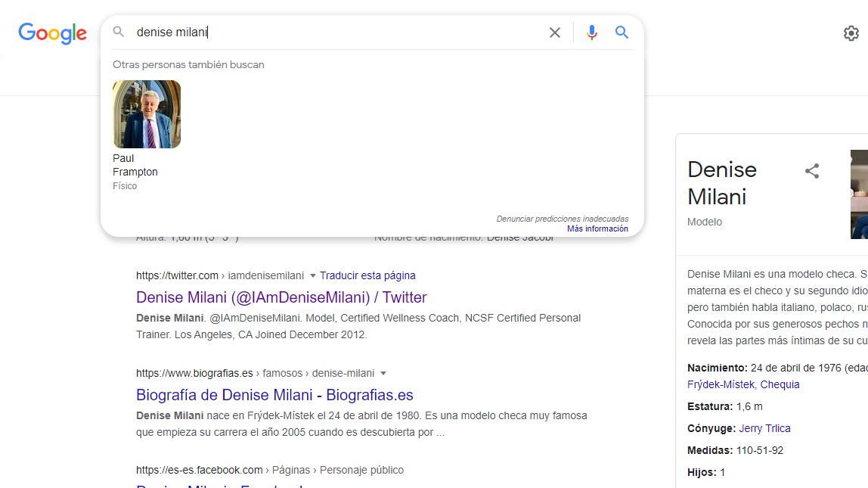This screenshot has height=488, width=868.
Task: Click the es-es.facebook.com result URL
Action: 270,470
